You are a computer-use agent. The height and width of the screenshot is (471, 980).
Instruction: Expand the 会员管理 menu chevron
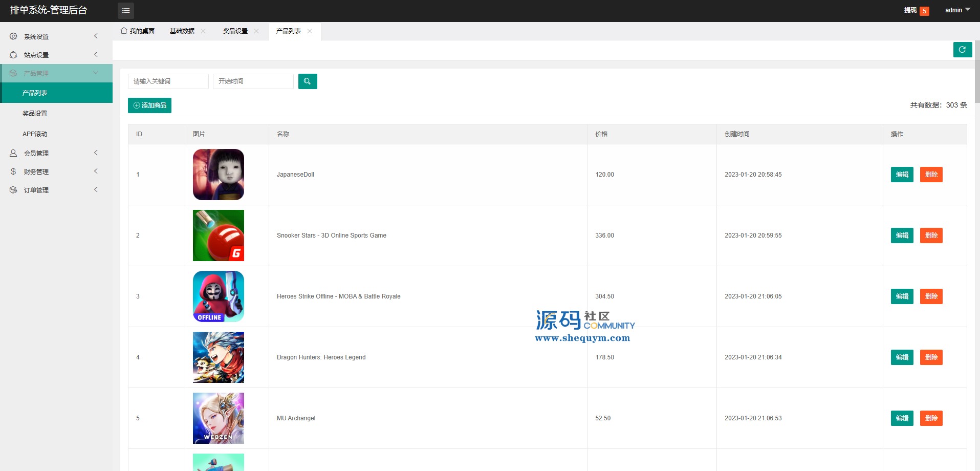(x=96, y=153)
